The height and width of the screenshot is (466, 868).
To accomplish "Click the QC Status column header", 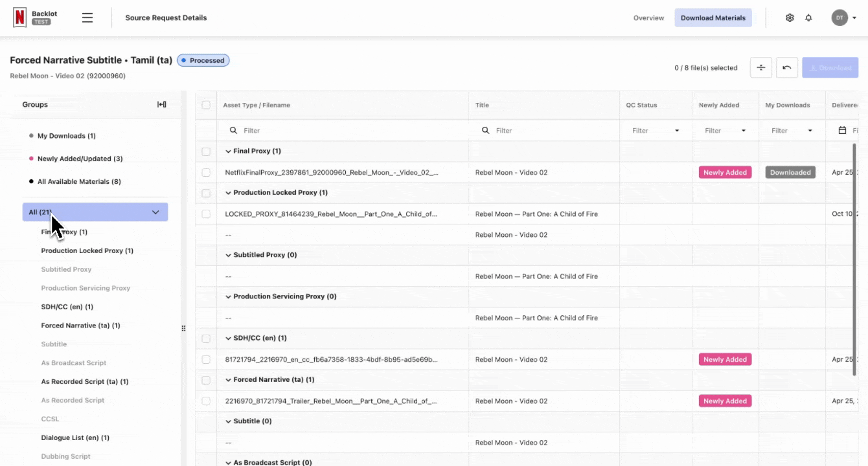I will coord(641,105).
